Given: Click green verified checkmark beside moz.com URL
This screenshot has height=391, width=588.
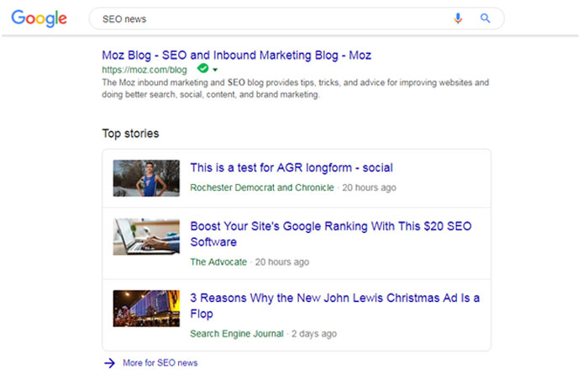Looking at the screenshot, I should coord(203,68).
